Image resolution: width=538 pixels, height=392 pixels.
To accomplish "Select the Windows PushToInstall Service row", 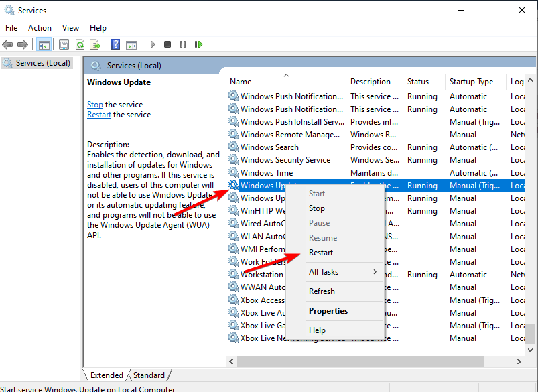I will [x=376, y=121].
